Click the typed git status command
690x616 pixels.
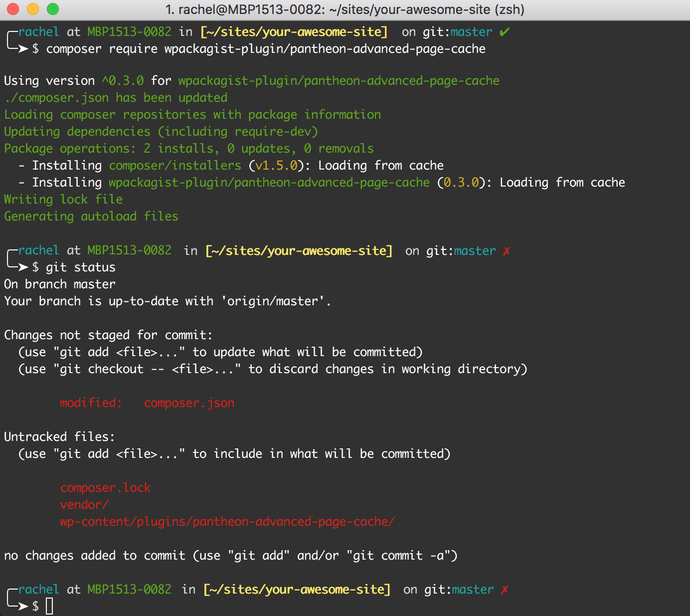coord(81,267)
